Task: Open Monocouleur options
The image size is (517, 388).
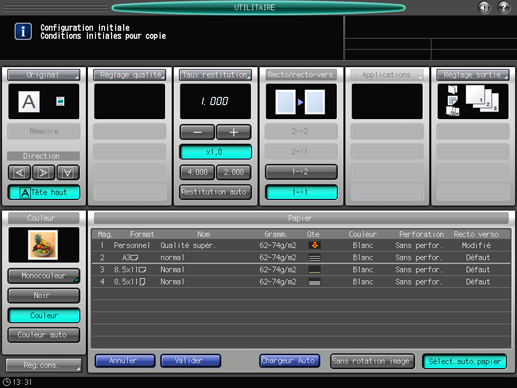Action: click(44, 276)
